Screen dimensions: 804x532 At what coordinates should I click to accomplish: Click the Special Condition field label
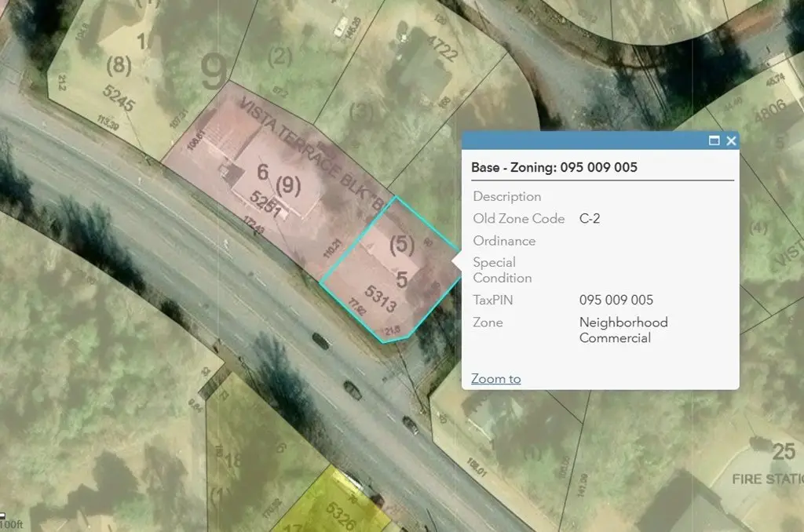click(502, 270)
